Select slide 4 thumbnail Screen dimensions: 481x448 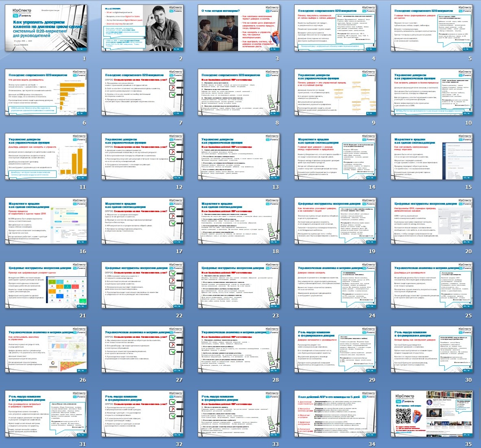(x=336, y=28)
